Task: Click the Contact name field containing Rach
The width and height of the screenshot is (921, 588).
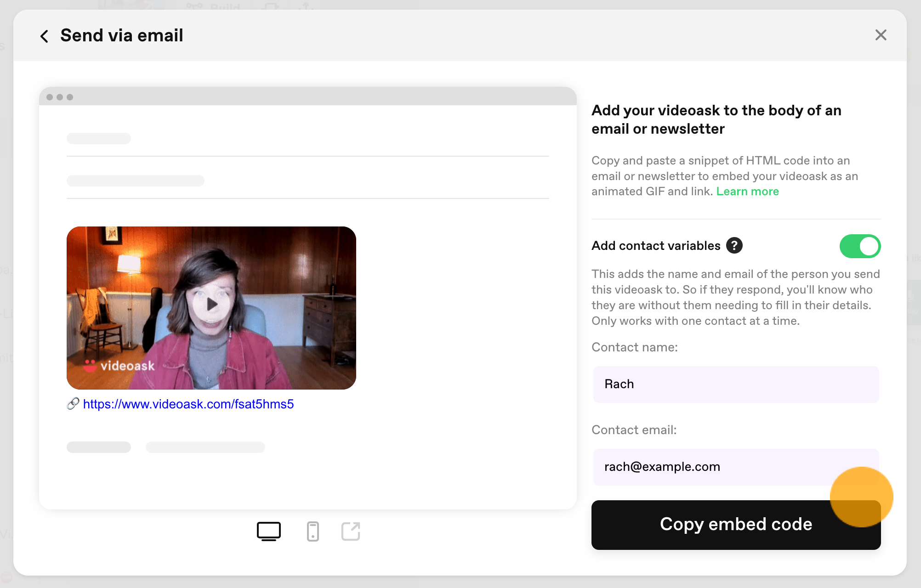Action: tap(736, 384)
